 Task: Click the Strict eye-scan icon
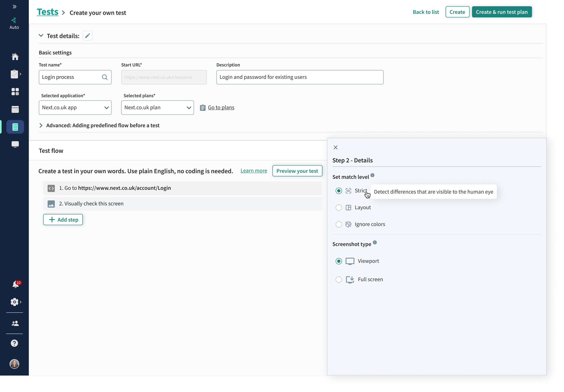pos(348,191)
